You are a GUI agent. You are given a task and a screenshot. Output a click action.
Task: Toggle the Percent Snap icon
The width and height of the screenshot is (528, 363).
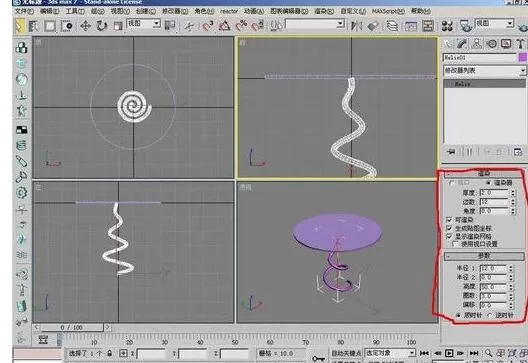[241, 26]
